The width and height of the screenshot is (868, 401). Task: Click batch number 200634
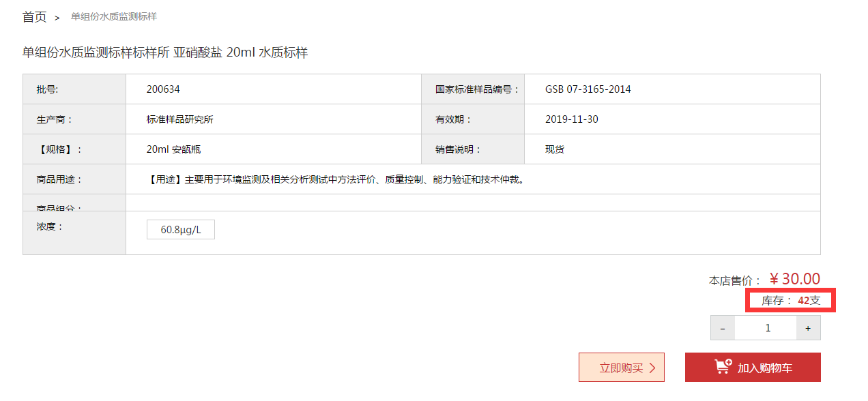tap(163, 89)
